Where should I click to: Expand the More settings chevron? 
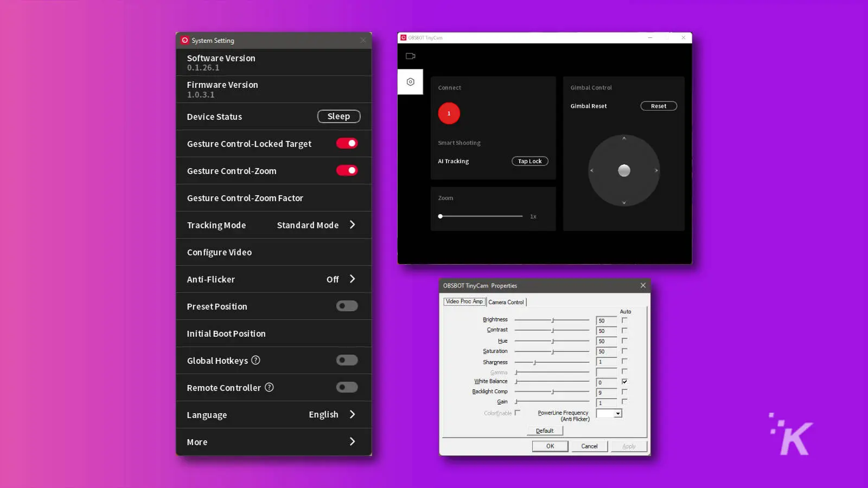[x=353, y=441]
